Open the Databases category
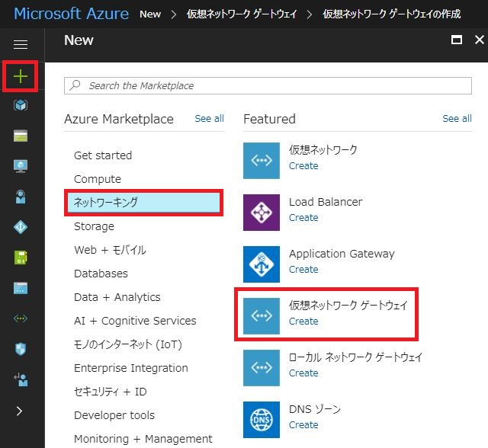Viewport: 488px width, 448px height. click(x=101, y=274)
